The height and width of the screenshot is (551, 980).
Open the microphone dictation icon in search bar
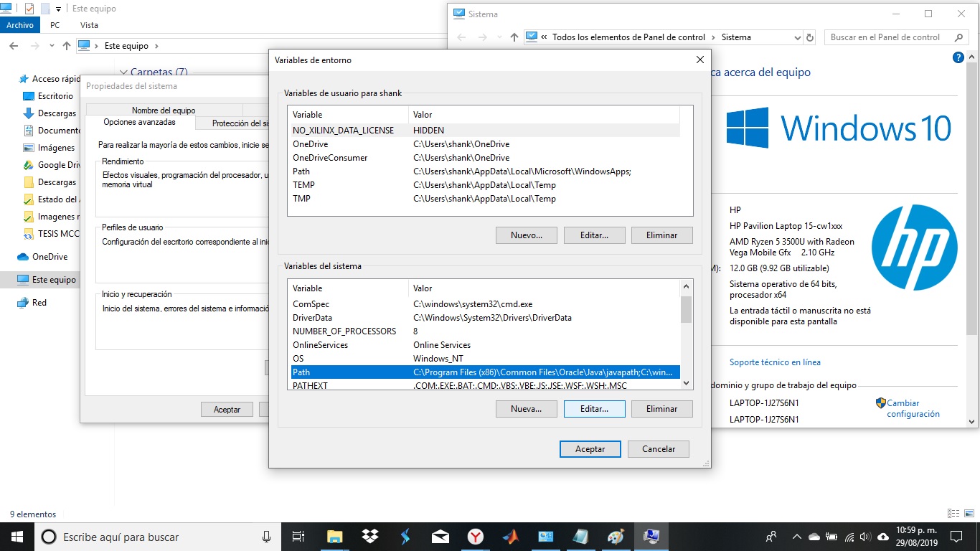click(x=266, y=536)
